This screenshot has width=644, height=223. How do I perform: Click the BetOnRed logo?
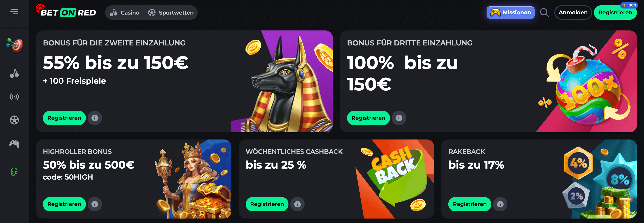click(x=66, y=11)
